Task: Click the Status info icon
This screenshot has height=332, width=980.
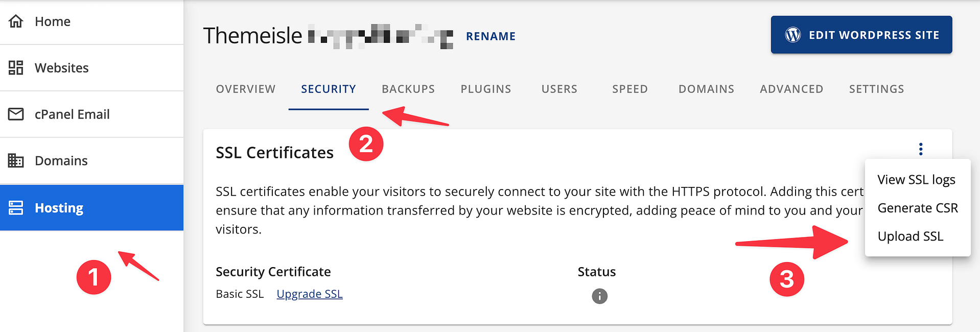Action: [599, 296]
